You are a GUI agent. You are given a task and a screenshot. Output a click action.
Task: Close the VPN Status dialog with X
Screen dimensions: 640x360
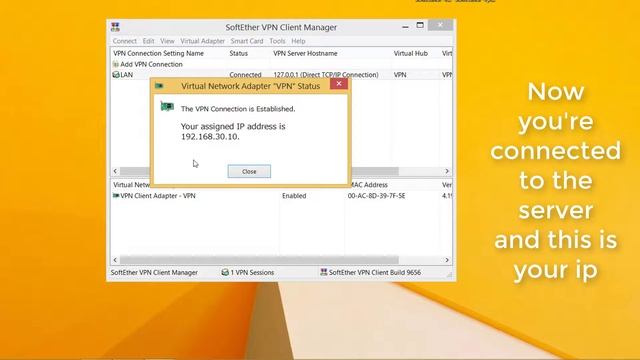[x=339, y=84]
